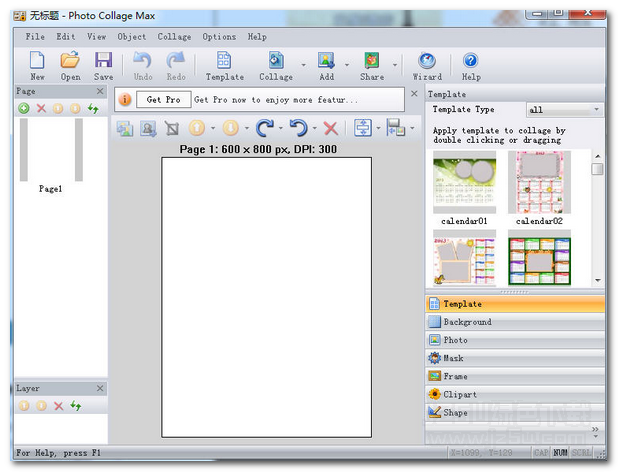Screen dimensions: 618x472
Task: Click green swap arrows in Layer panel
Action: click(76, 405)
